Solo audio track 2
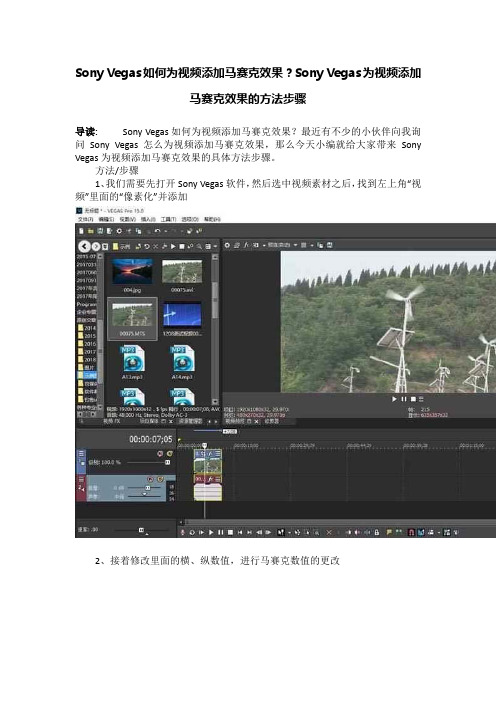Image resolution: width=496 pixels, height=702 pixels. (x=161, y=479)
